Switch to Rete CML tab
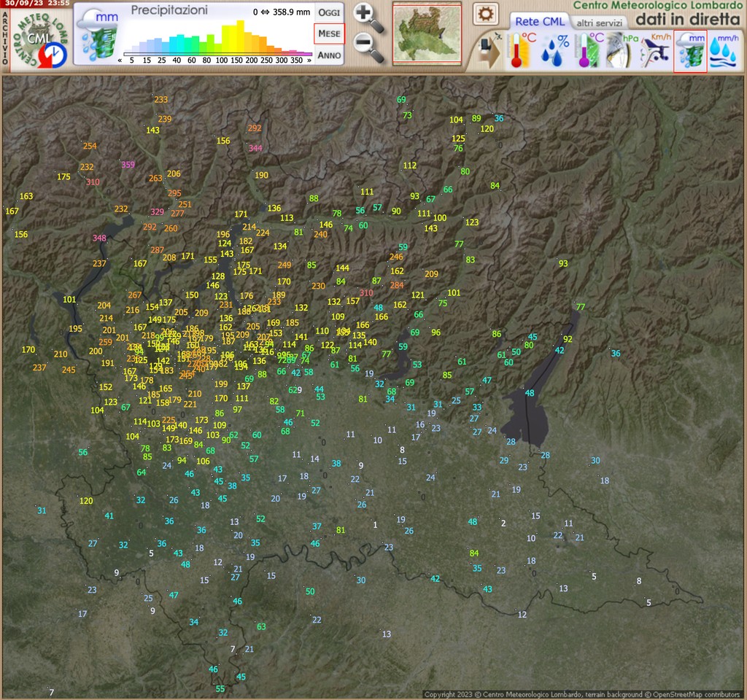The height and width of the screenshot is (700, 747). [x=540, y=21]
